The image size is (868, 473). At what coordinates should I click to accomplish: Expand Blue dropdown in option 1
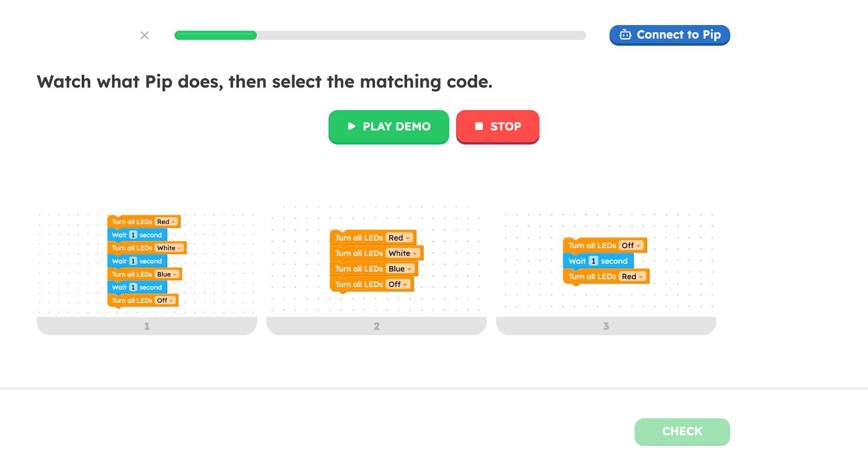[x=167, y=274]
